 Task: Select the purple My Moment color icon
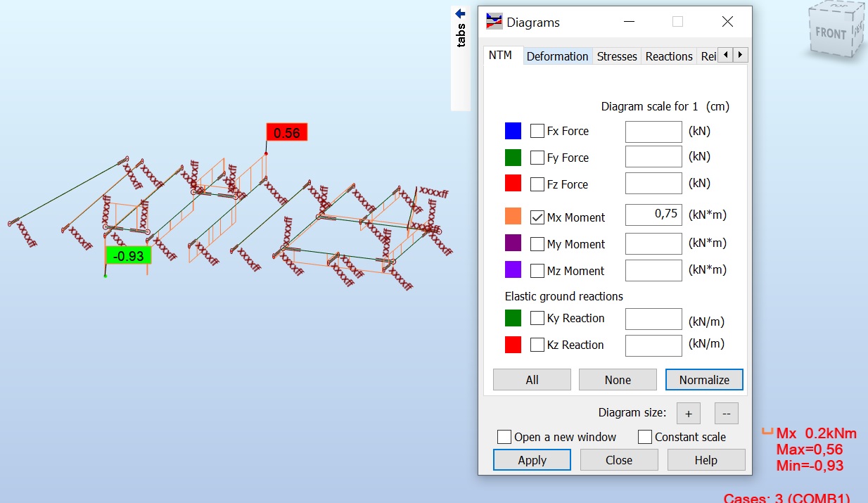coord(513,243)
